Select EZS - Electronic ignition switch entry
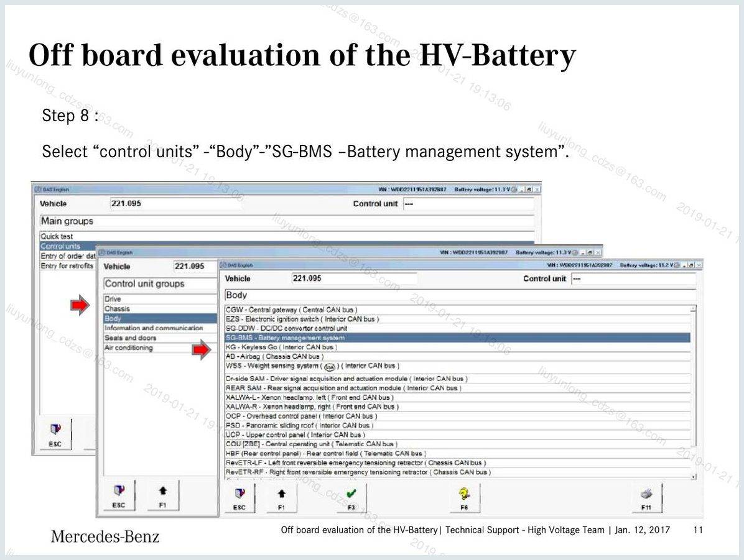Screen dimensions: 744x560 point(457,319)
